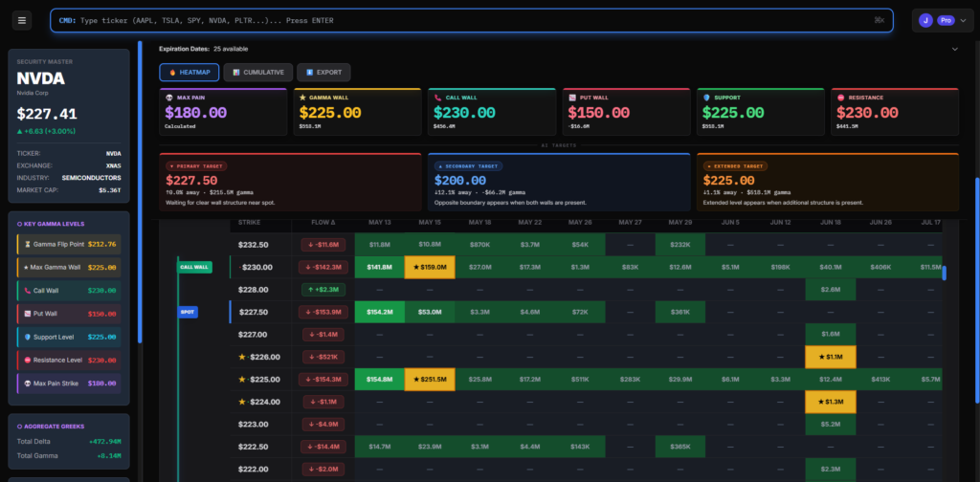The image size is (980, 482).
Task: Click the $5.36T market cap value
Action: (x=110, y=189)
